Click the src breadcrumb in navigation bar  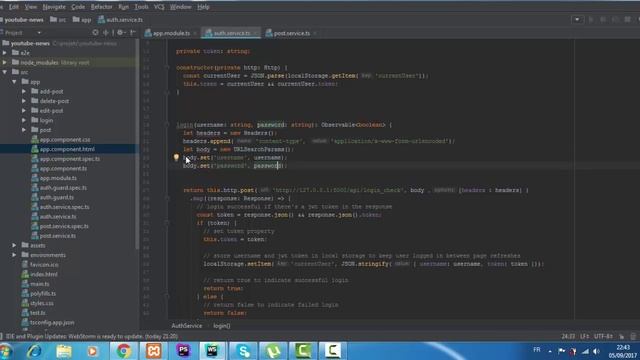(58, 20)
